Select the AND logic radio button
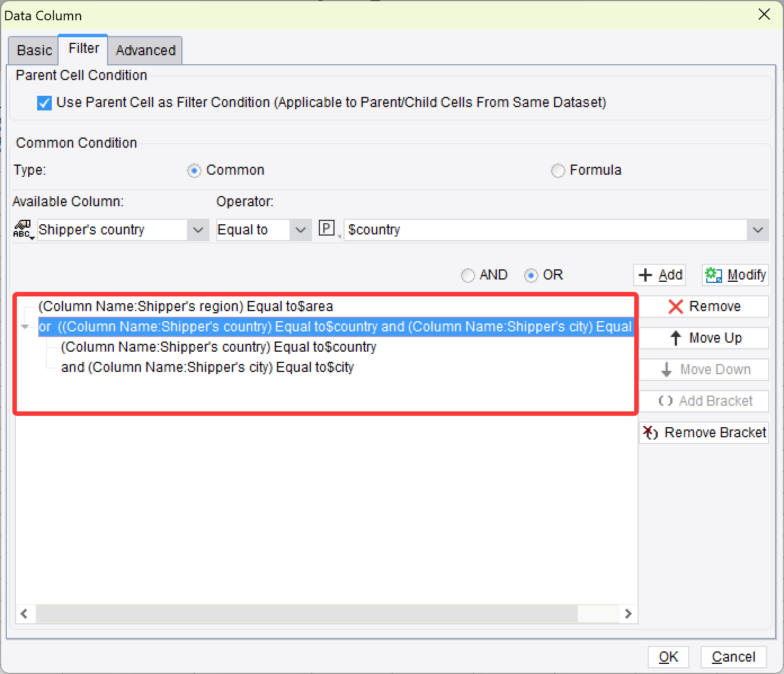The image size is (784, 674). point(467,275)
